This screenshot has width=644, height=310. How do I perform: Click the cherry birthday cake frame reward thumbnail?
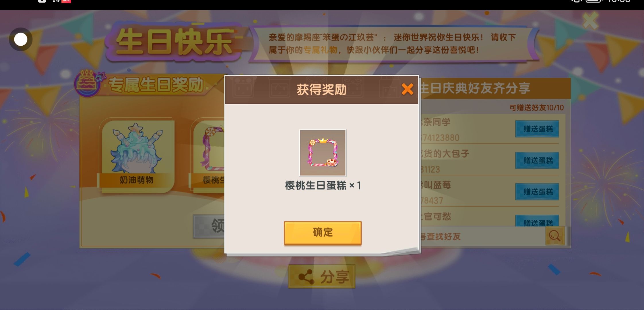point(323,153)
